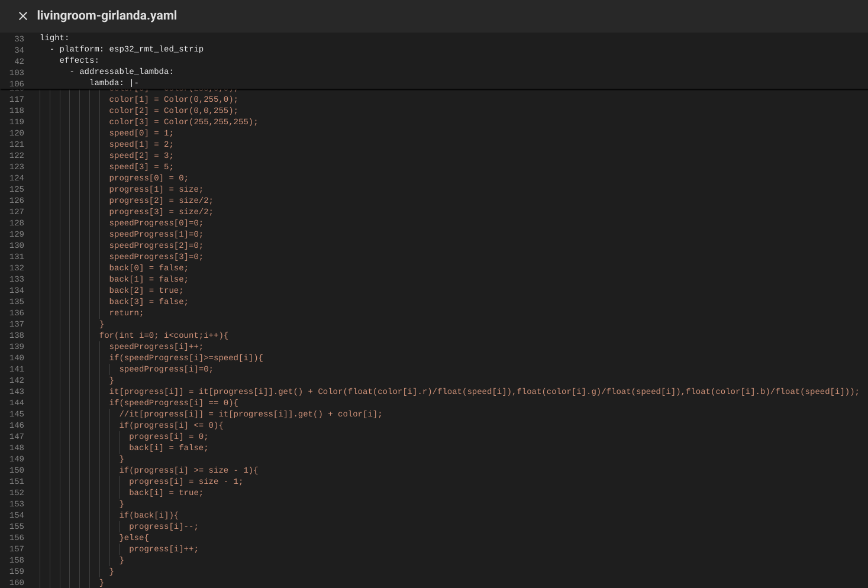Place cursor on 'color[3] = Color(255,255,255);' line
868x588 pixels.
tap(183, 122)
